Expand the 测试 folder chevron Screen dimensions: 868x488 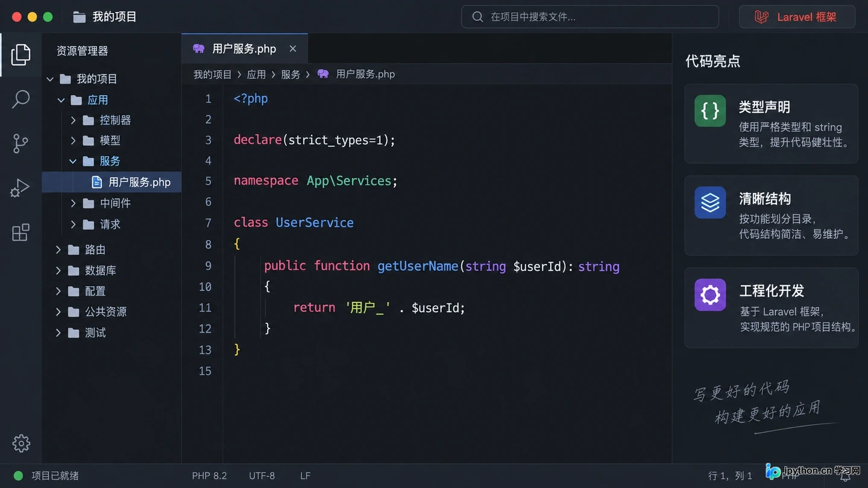click(58, 333)
